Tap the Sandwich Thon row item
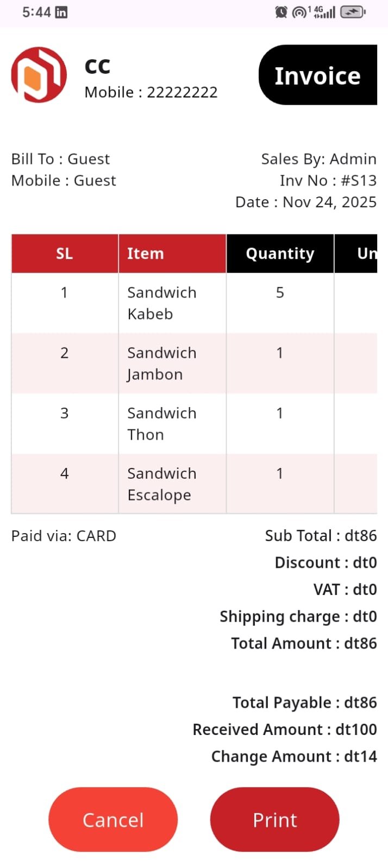Viewport: 388px width, 868px height. click(161, 423)
